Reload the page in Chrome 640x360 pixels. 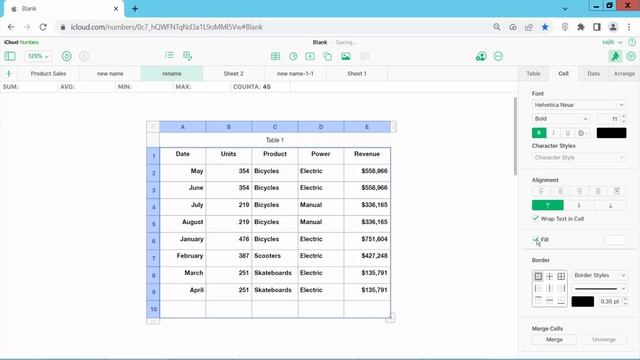click(x=43, y=27)
